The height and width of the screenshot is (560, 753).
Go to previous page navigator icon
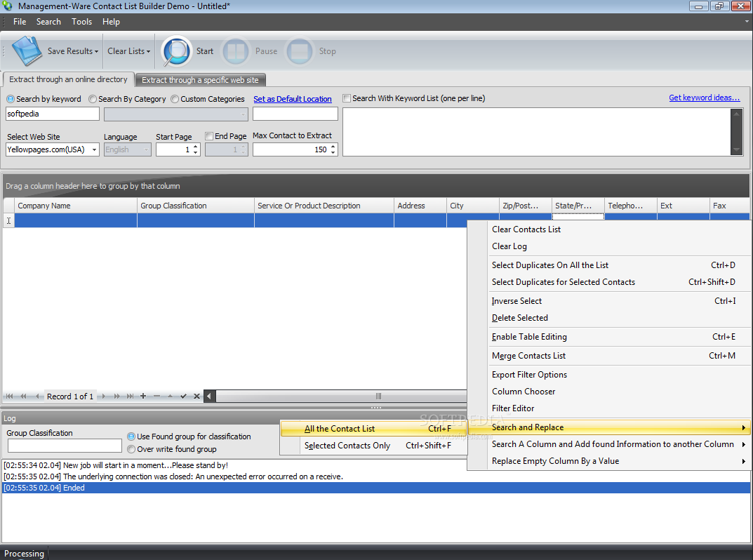[x=23, y=396]
